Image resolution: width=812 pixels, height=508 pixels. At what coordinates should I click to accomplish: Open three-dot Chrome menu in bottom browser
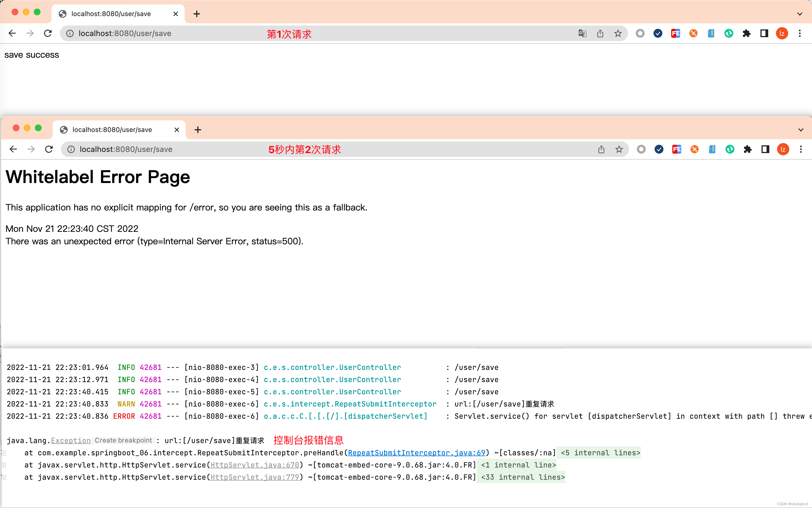(x=801, y=149)
